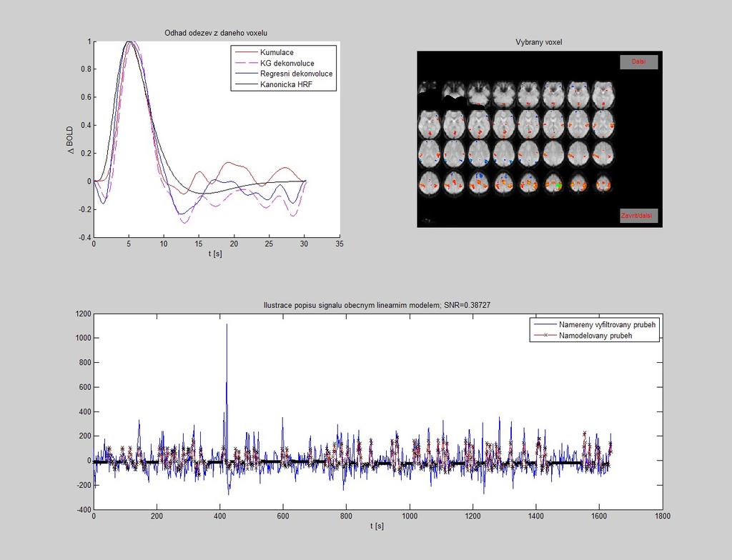This screenshot has height=560, width=732.
Task: Click the plot title containing SNR=0.38727
Action: 377,305
